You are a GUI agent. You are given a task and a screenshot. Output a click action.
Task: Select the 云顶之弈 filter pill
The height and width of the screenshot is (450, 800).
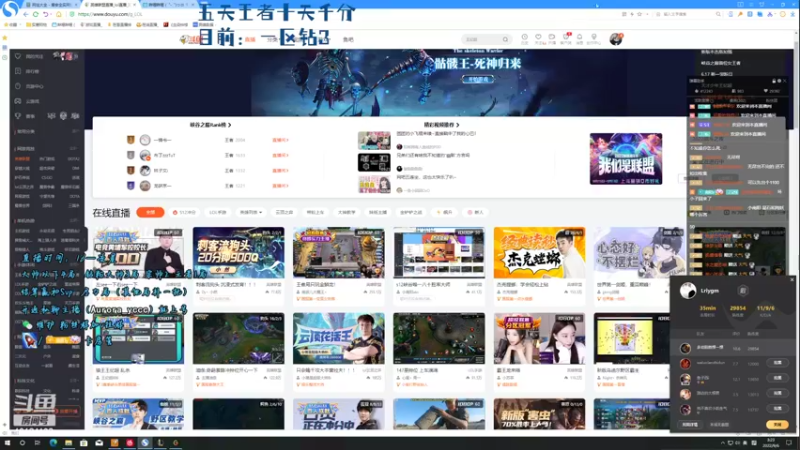pos(284,212)
